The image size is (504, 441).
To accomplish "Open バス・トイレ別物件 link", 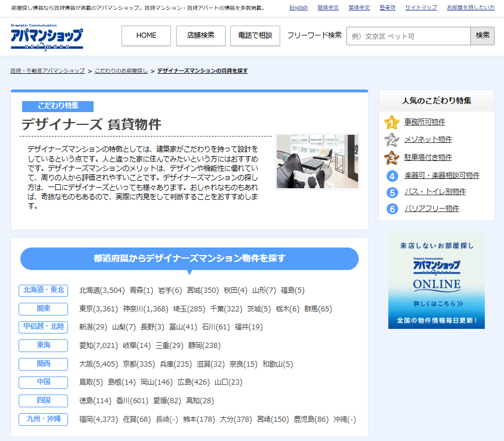I will [x=435, y=192].
